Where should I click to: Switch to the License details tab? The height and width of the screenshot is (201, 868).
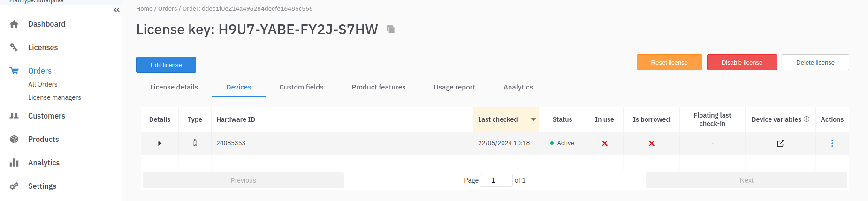pyautogui.click(x=174, y=87)
